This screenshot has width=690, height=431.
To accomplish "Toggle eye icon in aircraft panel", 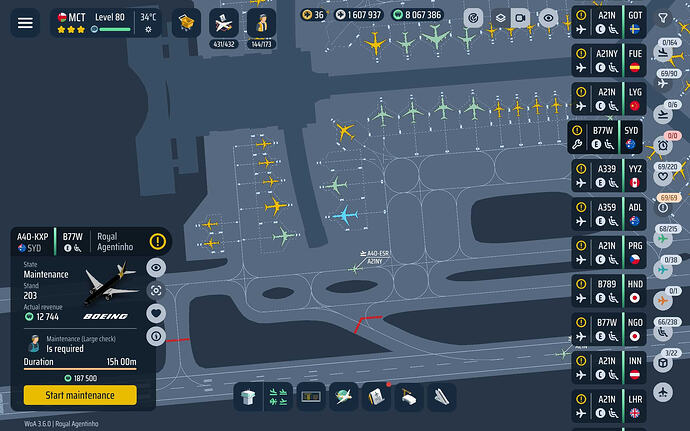I will click(156, 268).
